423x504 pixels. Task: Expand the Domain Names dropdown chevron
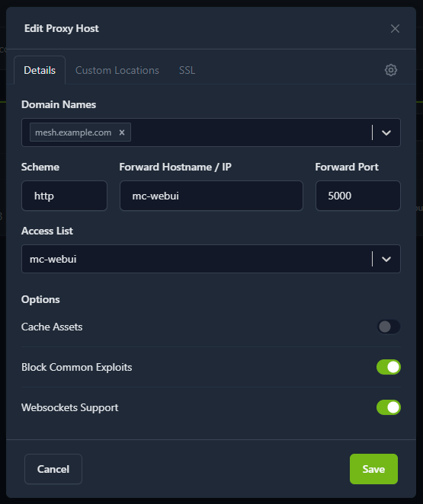tap(386, 132)
